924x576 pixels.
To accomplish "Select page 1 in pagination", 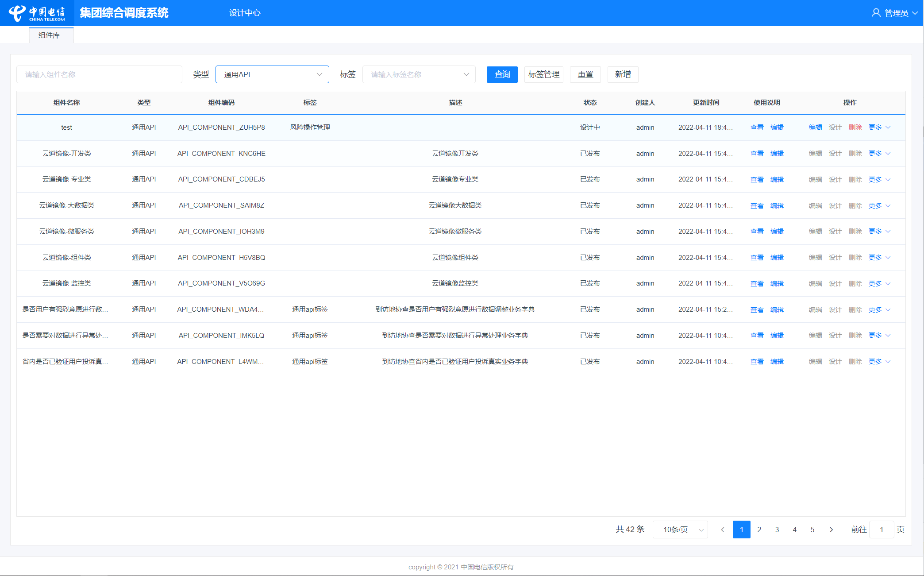I will coord(742,530).
